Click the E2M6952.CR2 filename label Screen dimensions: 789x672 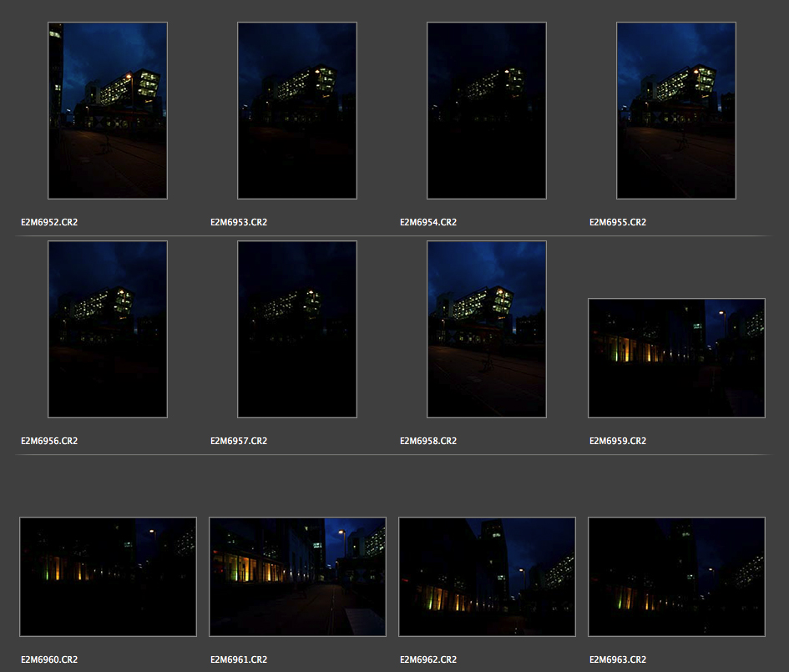(49, 223)
